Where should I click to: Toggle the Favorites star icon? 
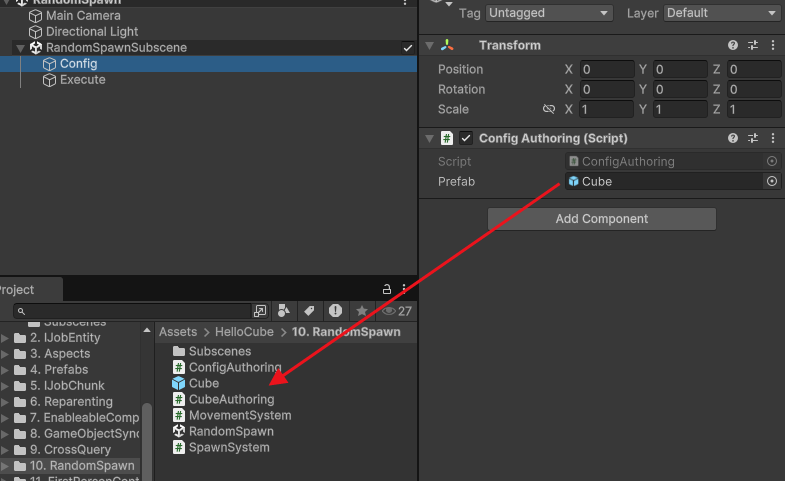point(361,311)
